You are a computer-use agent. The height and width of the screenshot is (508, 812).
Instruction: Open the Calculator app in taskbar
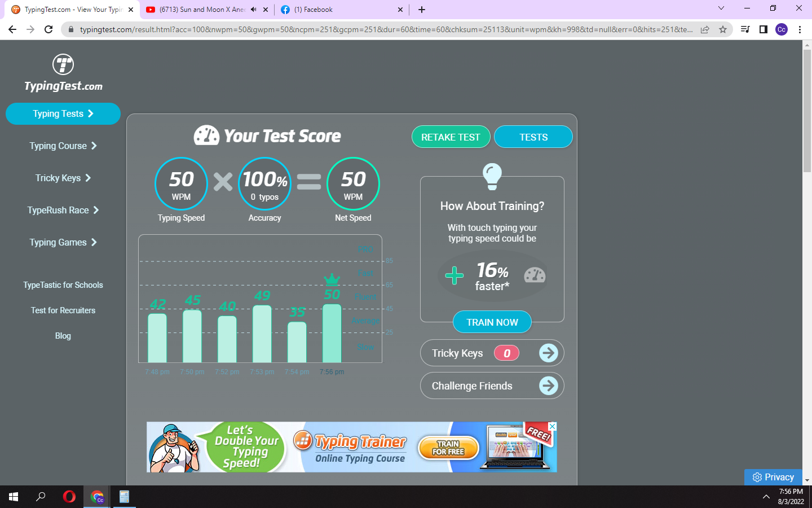tap(124, 497)
